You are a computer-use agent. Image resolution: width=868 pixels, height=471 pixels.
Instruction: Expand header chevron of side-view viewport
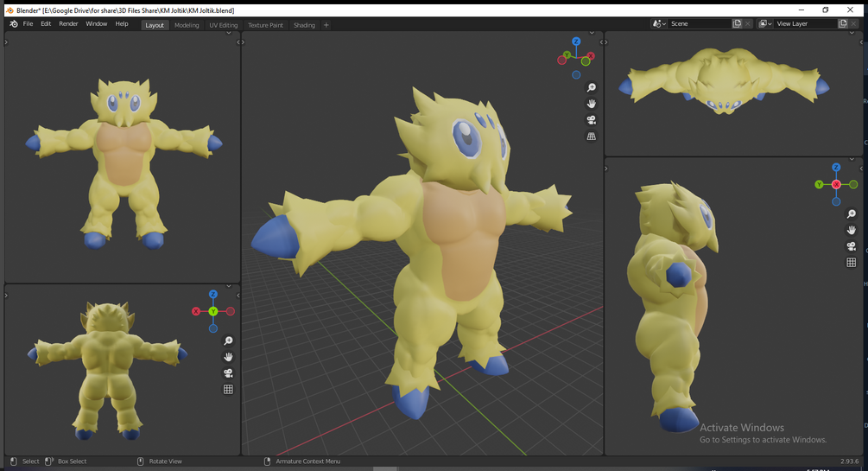pyautogui.click(x=852, y=160)
